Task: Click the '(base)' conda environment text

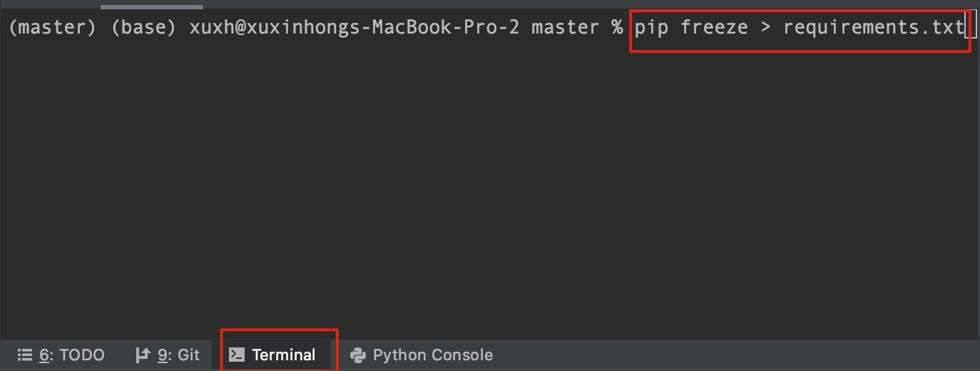Action: point(144,28)
